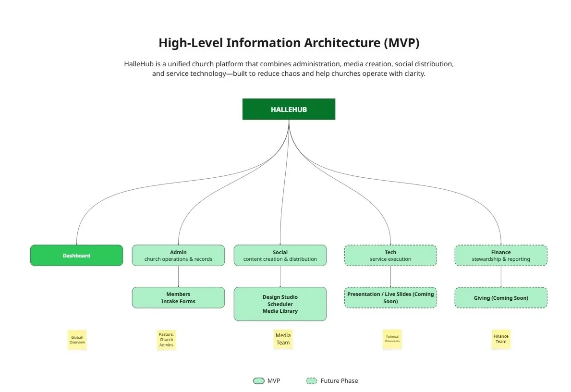Click the 'MVP' legend label
The height and width of the screenshot is (392, 571).
click(x=273, y=380)
